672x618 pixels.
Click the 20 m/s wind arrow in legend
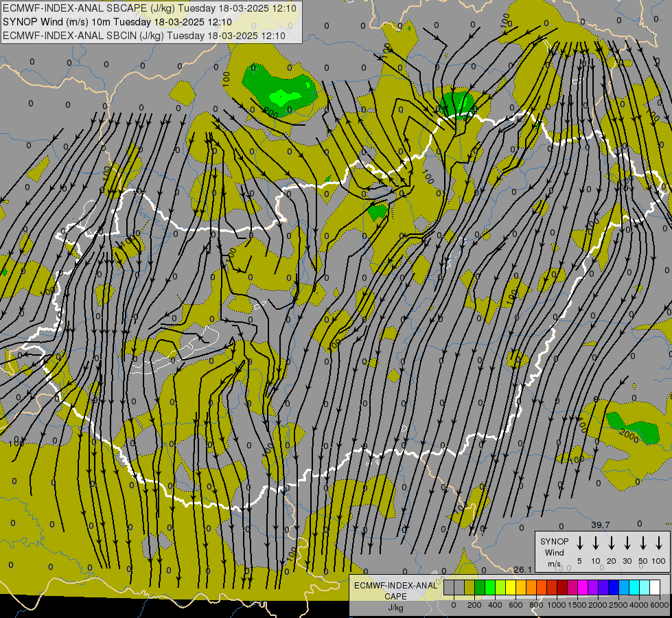pyautogui.click(x=612, y=543)
